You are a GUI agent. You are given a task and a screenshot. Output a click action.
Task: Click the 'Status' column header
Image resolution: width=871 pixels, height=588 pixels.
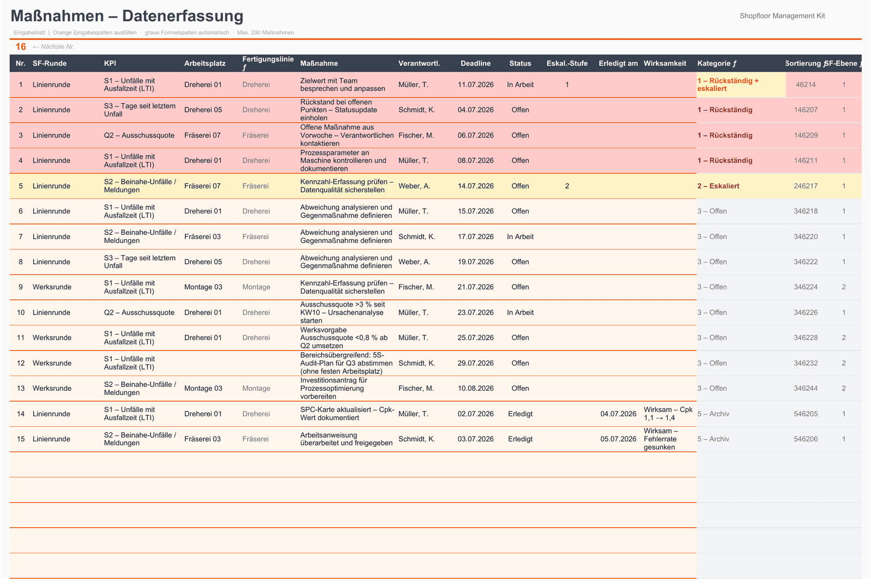point(521,64)
